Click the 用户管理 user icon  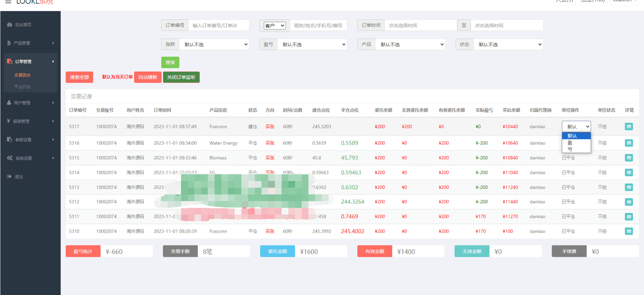(x=9, y=103)
